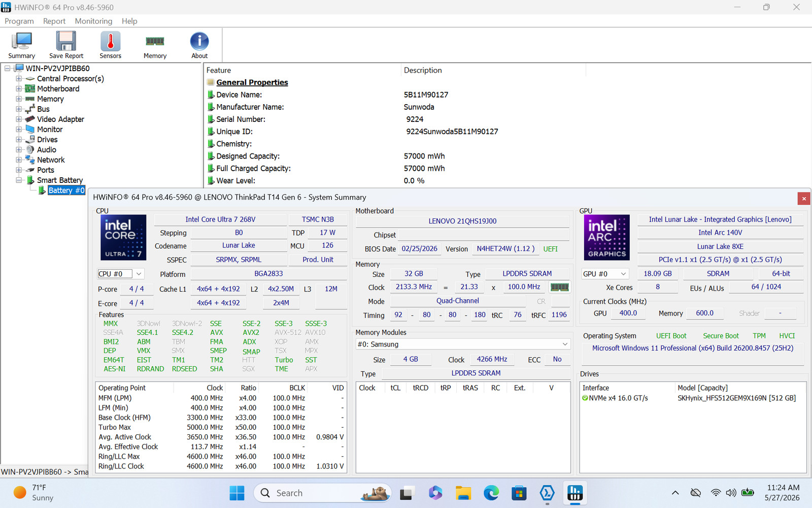Viewport: 812px width, 508px height.
Task: Show hidden icons chevron in system tray
Action: pos(675,493)
